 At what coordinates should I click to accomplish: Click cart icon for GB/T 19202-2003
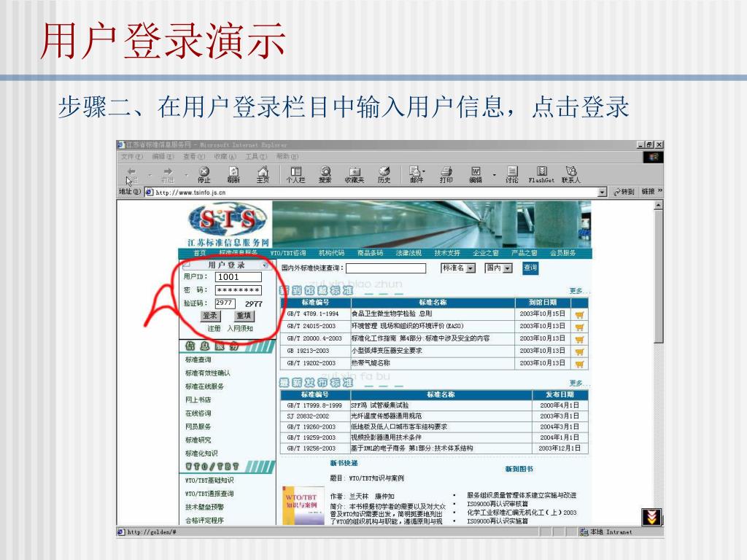coord(579,364)
